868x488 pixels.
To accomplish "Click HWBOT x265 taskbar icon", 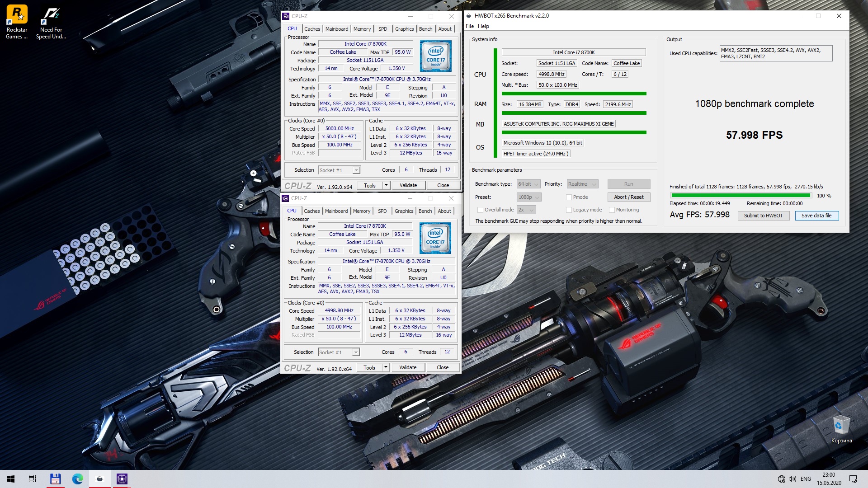I will click(100, 479).
